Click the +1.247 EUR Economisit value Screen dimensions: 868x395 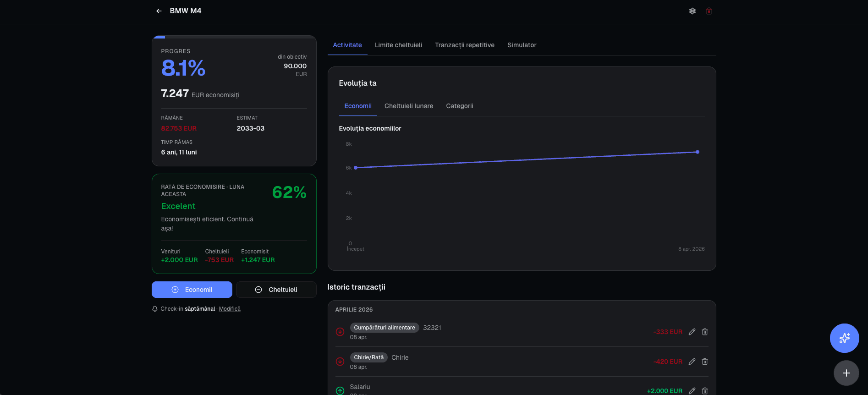[x=258, y=260]
